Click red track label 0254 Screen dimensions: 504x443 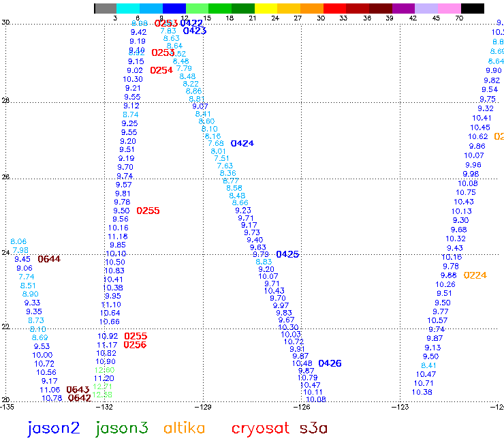tap(161, 70)
